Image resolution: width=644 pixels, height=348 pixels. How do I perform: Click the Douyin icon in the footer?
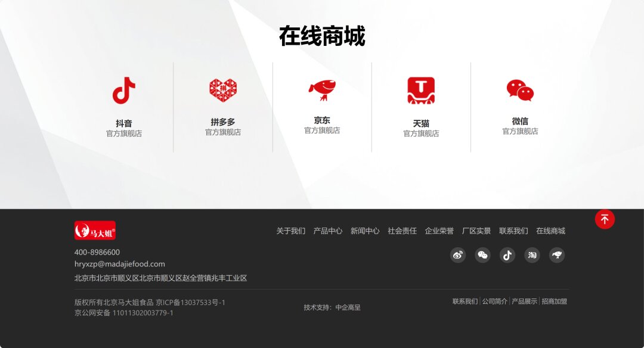tap(507, 255)
